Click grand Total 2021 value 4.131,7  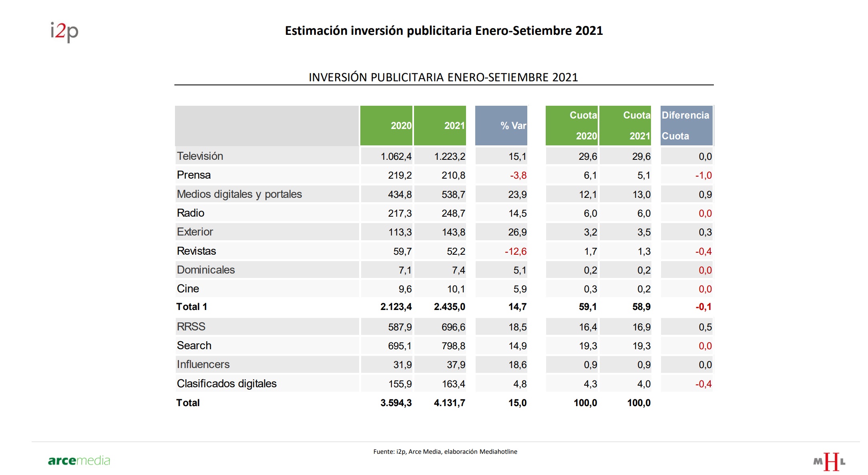(450, 403)
